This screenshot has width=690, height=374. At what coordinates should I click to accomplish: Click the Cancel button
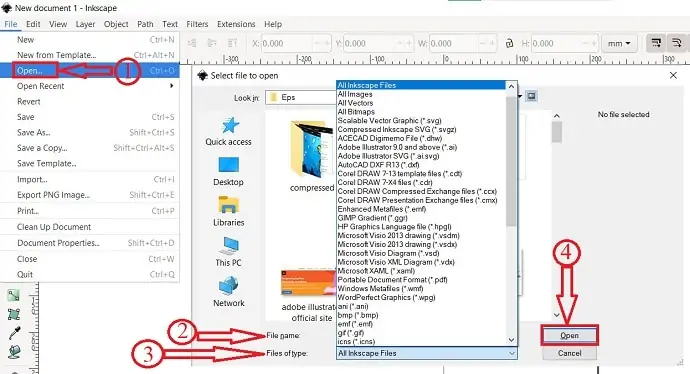[569, 353]
